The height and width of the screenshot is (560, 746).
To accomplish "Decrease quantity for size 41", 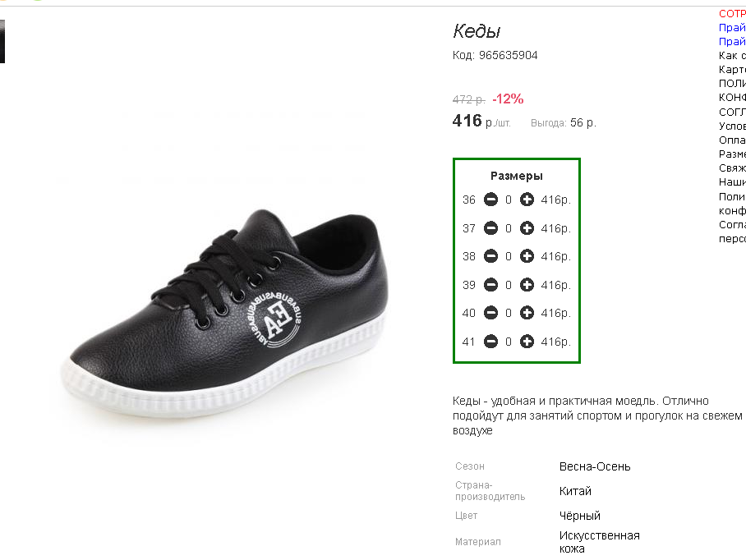I will pos(490,342).
